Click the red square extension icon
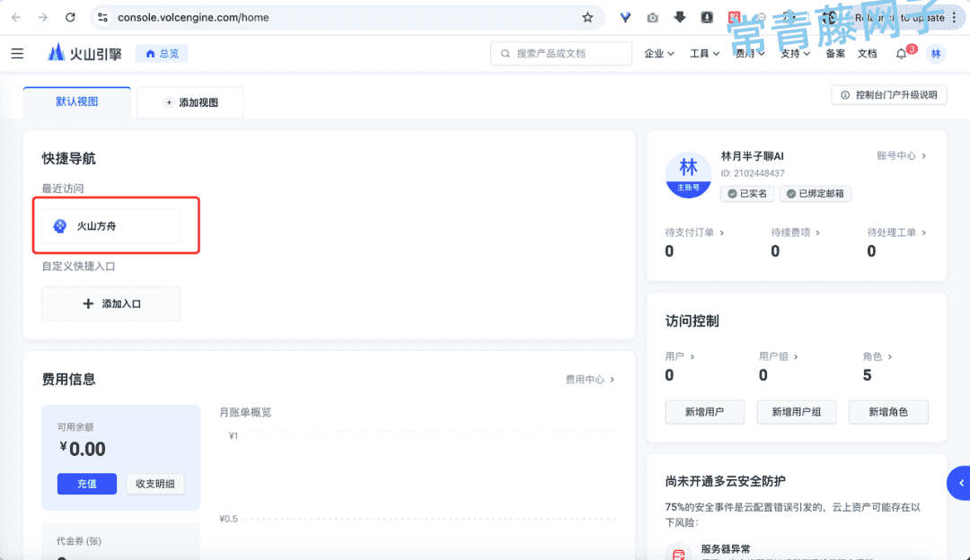Screen dimensions: 970x560 pyautogui.click(x=735, y=17)
